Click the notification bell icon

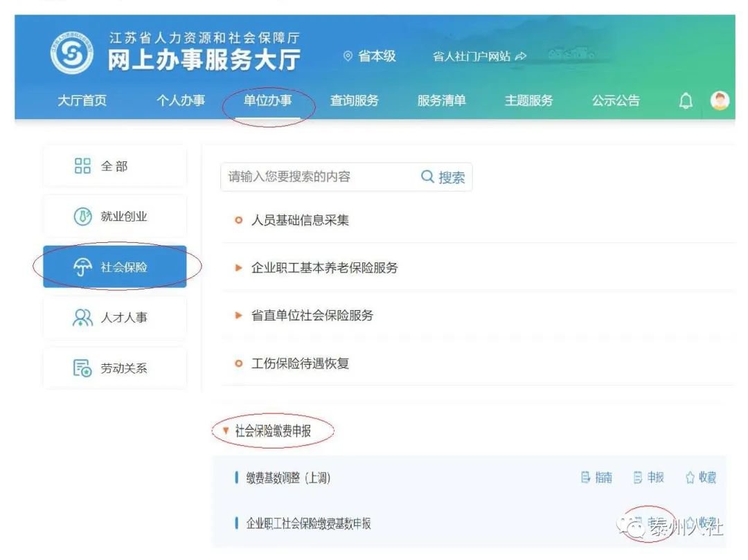pyautogui.click(x=686, y=101)
